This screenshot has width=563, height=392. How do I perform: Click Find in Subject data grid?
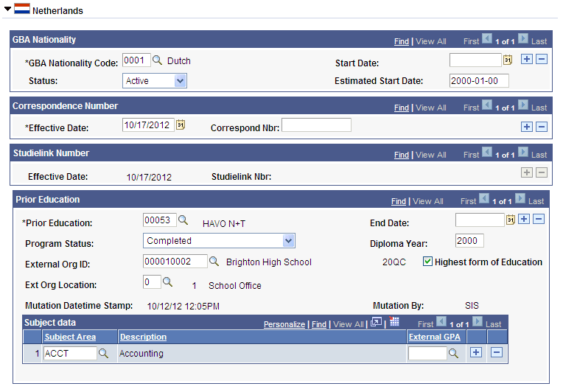click(x=319, y=324)
